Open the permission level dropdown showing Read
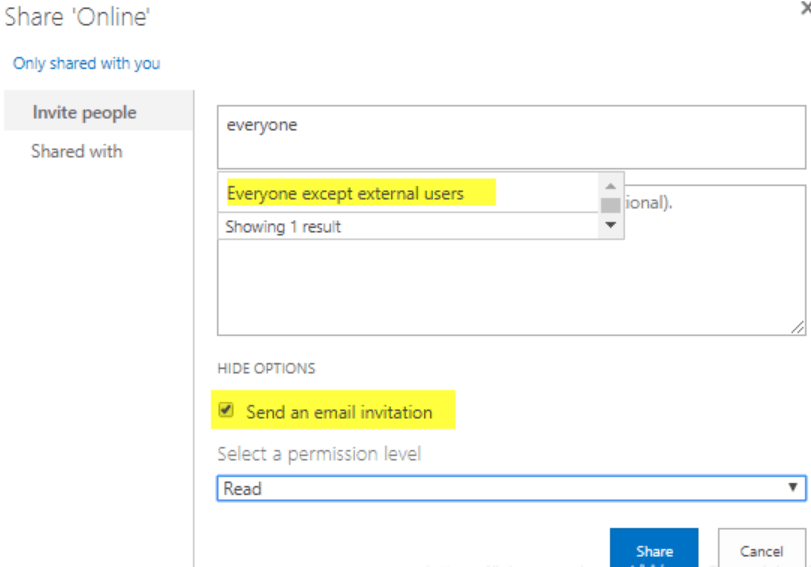811x567 pixels. click(511, 488)
